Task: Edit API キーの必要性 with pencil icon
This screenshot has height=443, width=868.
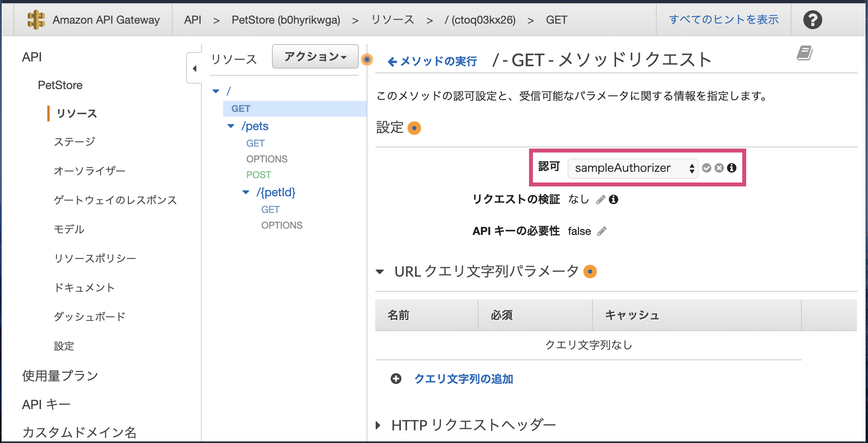Action: [602, 231]
